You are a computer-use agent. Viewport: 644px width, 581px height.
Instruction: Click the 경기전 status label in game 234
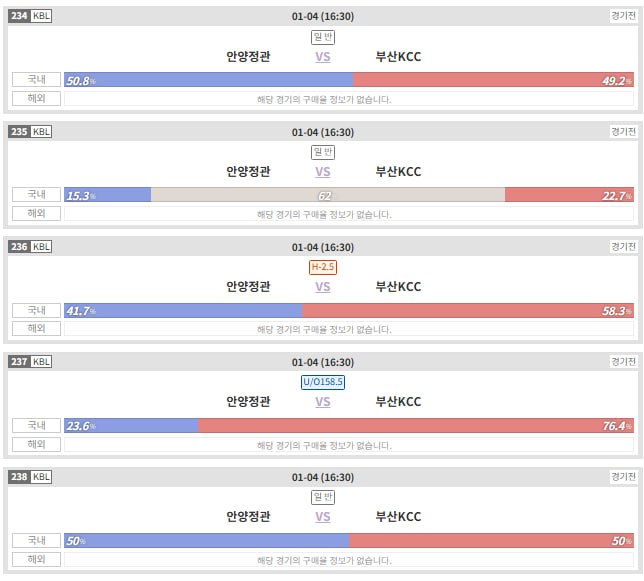click(x=623, y=16)
